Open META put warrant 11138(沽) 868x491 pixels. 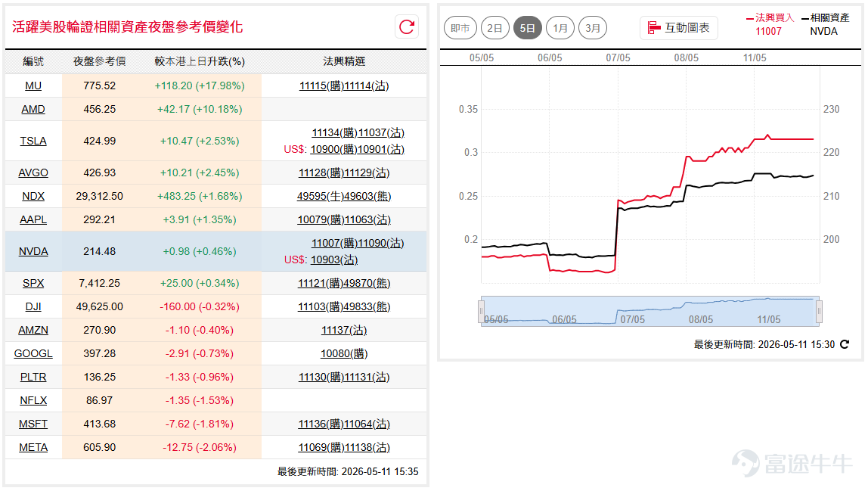[x=367, y=447]
